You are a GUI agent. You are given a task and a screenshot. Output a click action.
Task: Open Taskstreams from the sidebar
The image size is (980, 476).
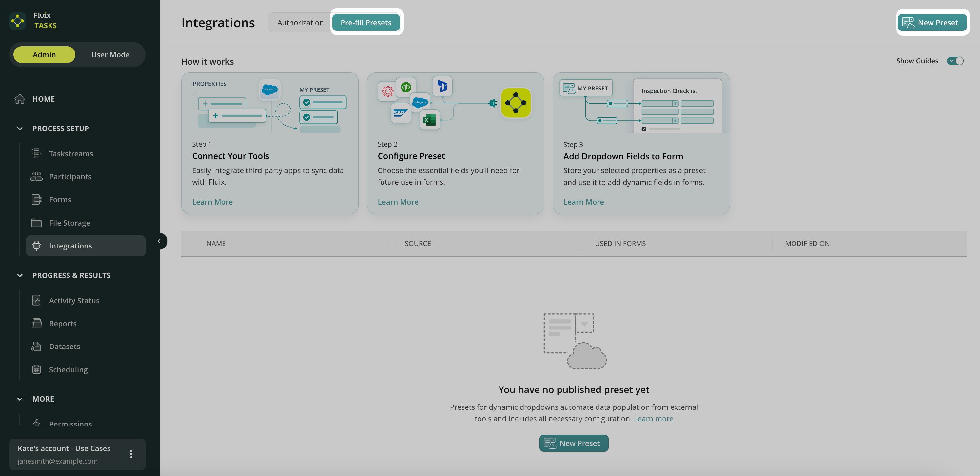click(71, 154)
